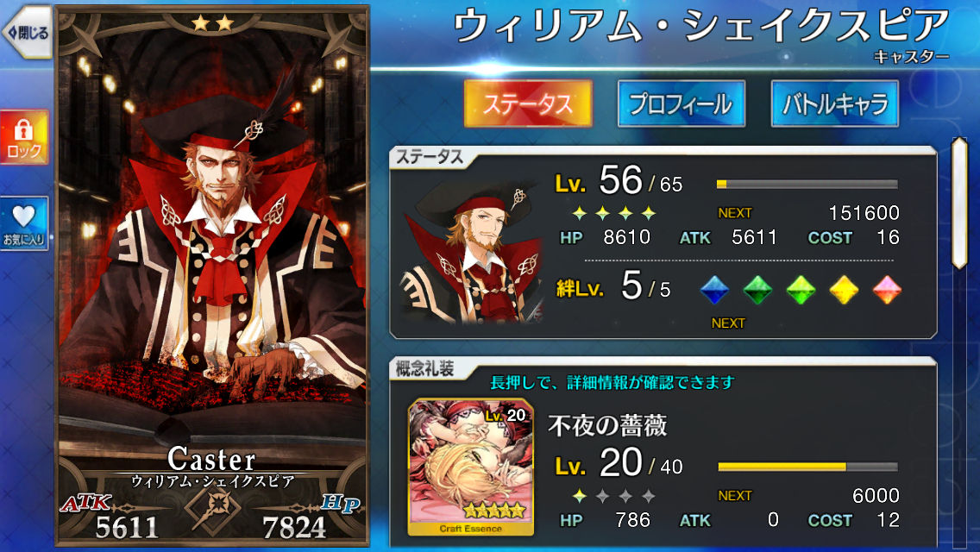Click the blue bond diamond gem
Screen dimensions: 980x552
click(714, 290)
